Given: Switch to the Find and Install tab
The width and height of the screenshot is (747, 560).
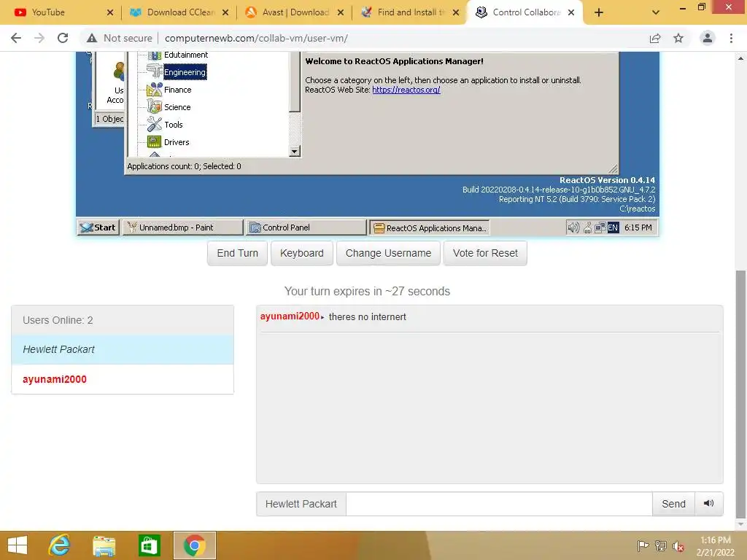Looking at the screenshot, I should coord(410,12).
